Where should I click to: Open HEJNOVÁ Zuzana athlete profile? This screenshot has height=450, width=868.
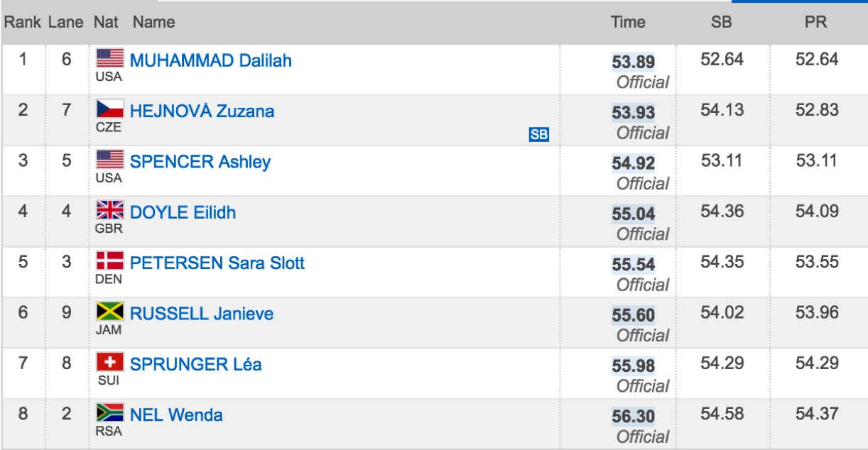[202, 111]
